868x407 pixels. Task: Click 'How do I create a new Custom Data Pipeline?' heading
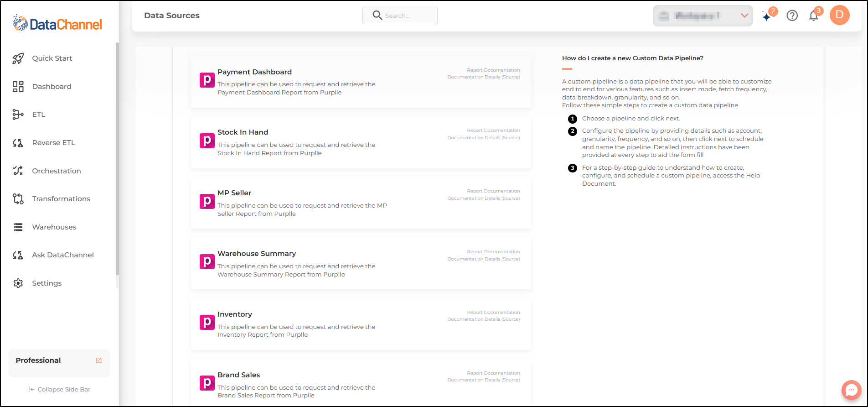(633, 58)
